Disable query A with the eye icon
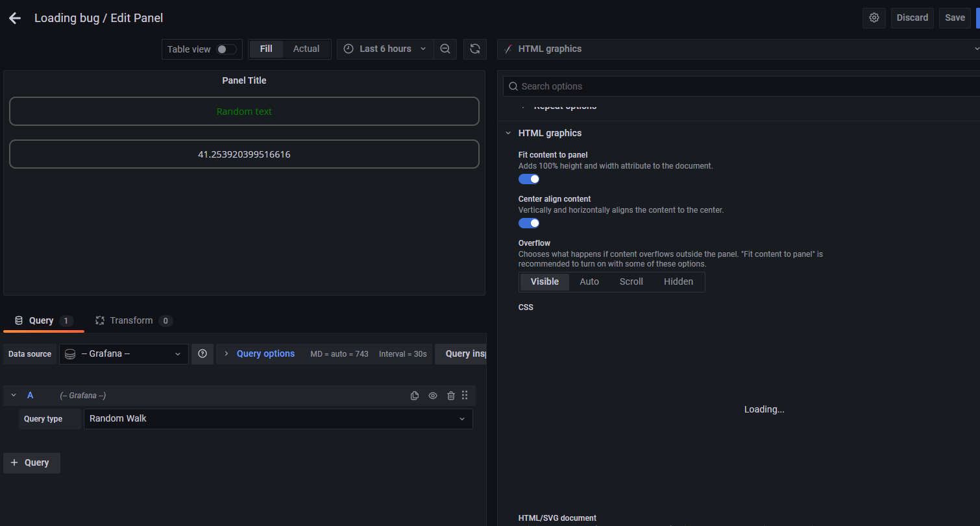This screenshot has height=526, width=980. tap(433, 395)
